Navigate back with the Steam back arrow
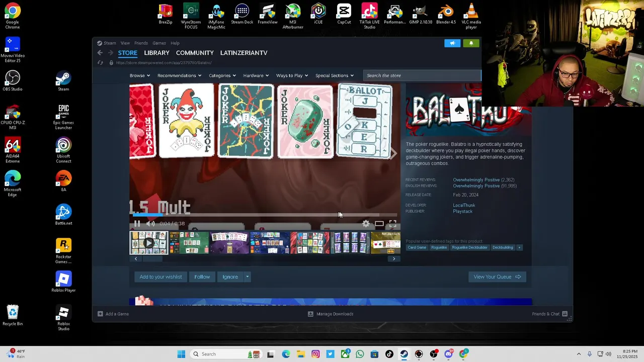 point(100,53)
